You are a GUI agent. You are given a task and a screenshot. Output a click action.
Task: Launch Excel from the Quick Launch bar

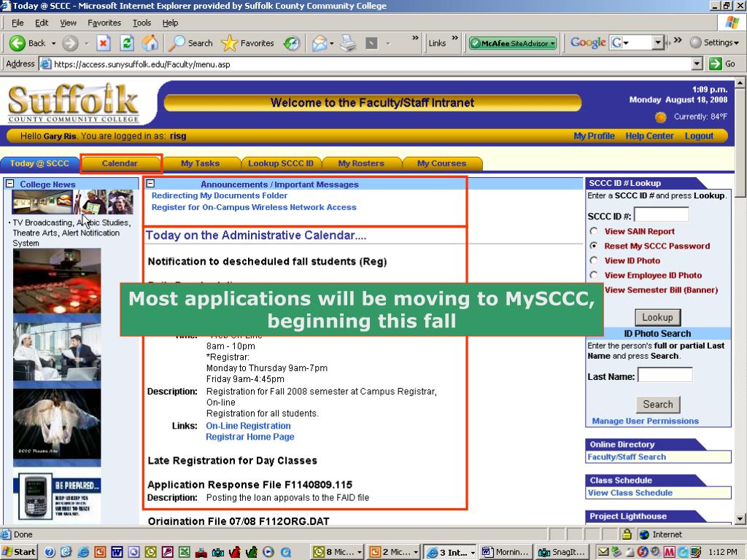click(185, 552)
